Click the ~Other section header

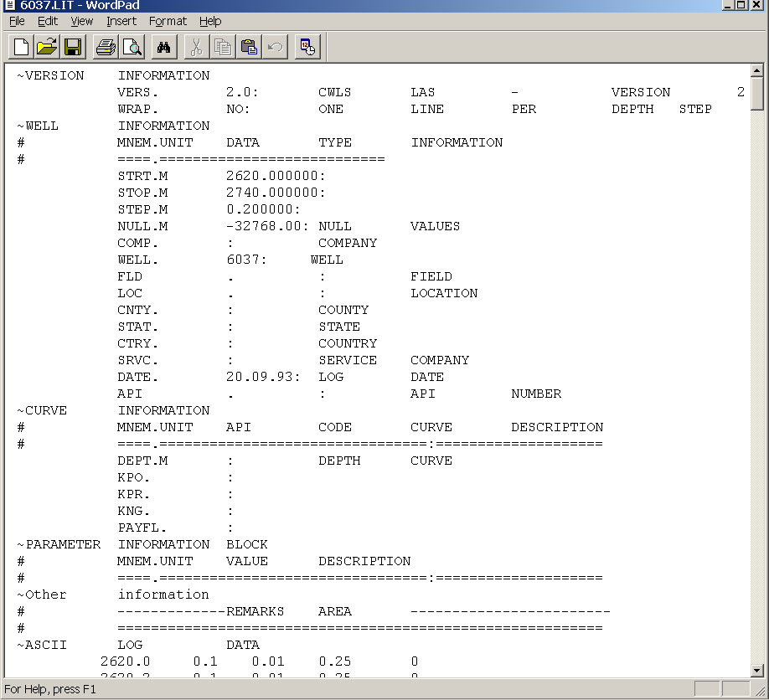pos(42,594)
